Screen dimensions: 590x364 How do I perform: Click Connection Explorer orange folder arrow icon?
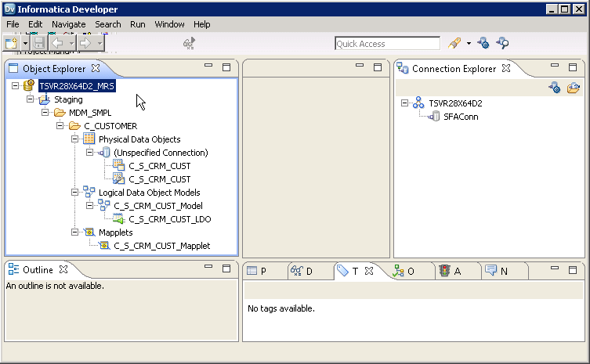(x=574, y=88)
